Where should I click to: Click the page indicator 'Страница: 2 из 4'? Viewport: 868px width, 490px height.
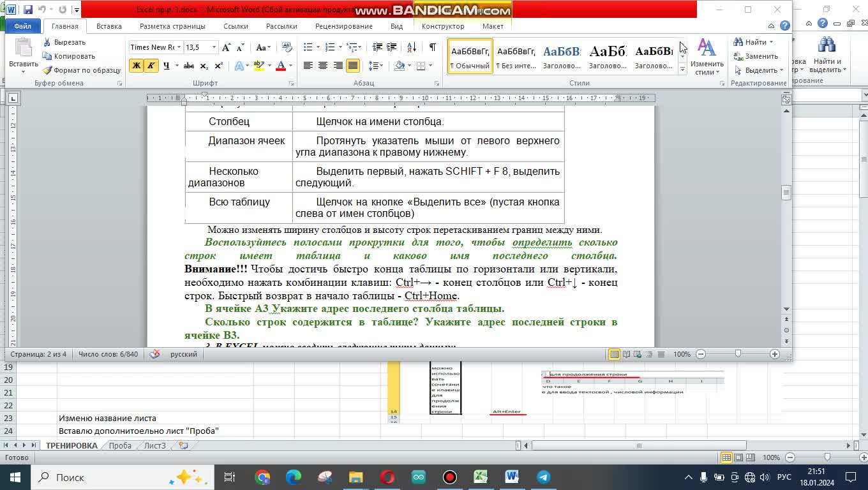(x=38, y=354)
